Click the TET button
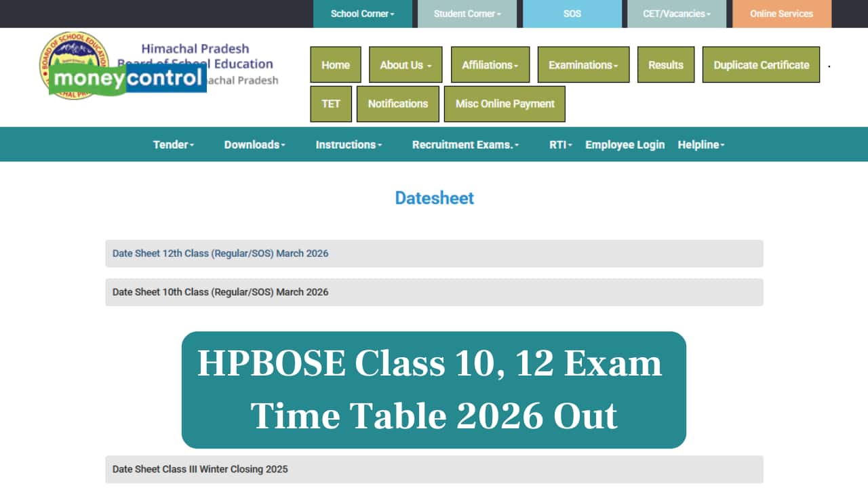This screenshot has height=488, width=868. pos(331,104)
